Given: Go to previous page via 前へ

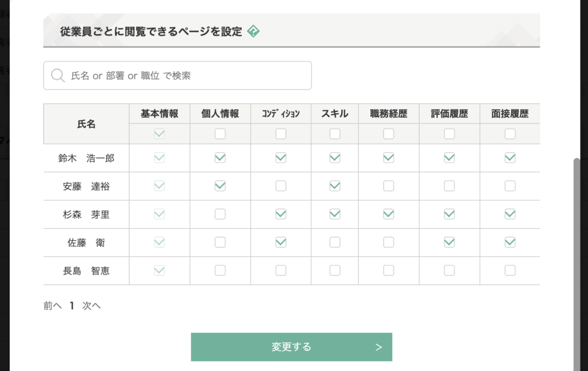Looking at the screenshot, I should pos(52,306).
